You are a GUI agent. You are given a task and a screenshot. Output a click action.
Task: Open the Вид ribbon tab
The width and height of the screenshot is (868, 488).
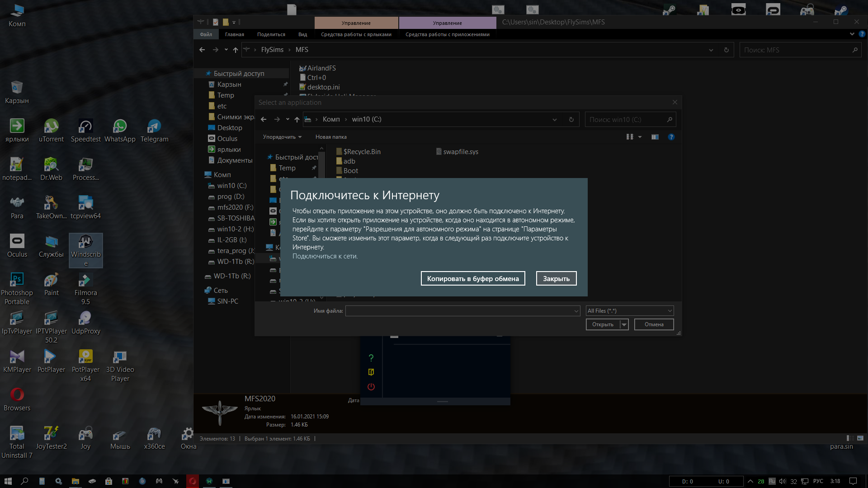302,34
